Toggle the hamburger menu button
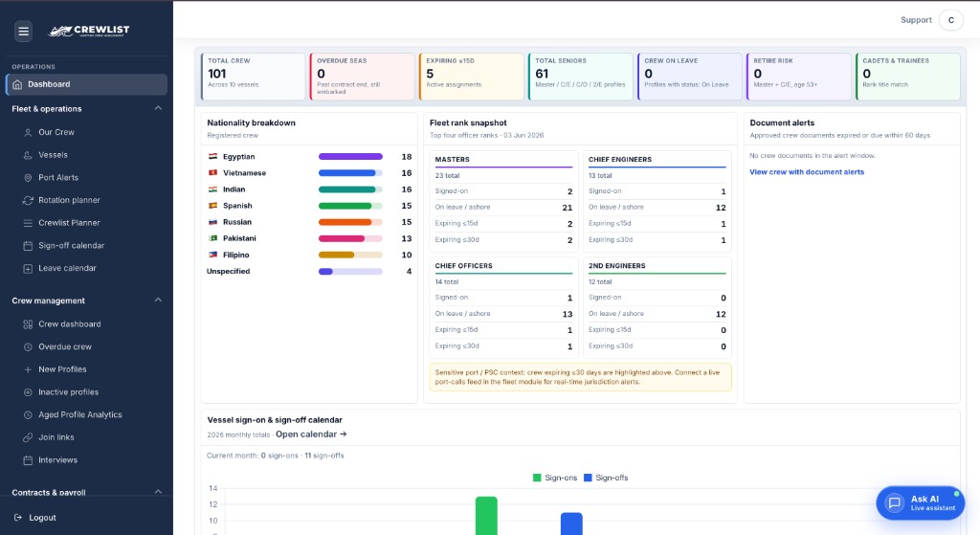Image resolution: width=980 pixels, height=535 pixels. click(24, 32)
